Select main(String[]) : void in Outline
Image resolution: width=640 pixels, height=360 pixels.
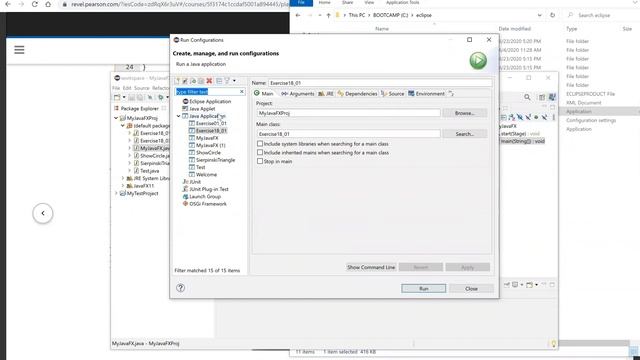point(522,141)
